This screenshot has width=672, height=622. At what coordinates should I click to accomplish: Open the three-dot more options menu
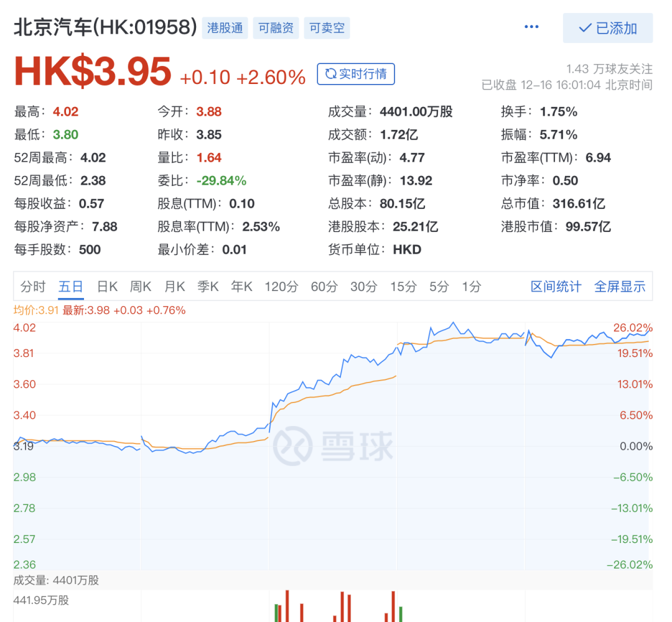click(531, 27)
